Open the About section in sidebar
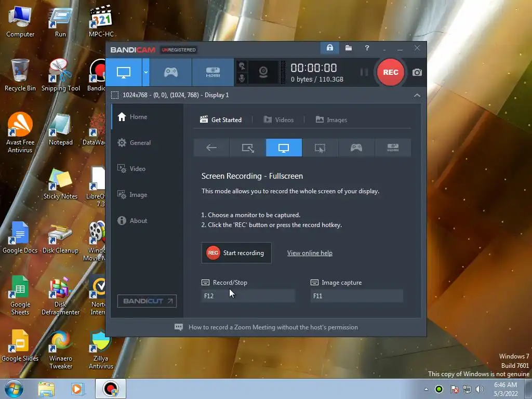 coord(147,220)
